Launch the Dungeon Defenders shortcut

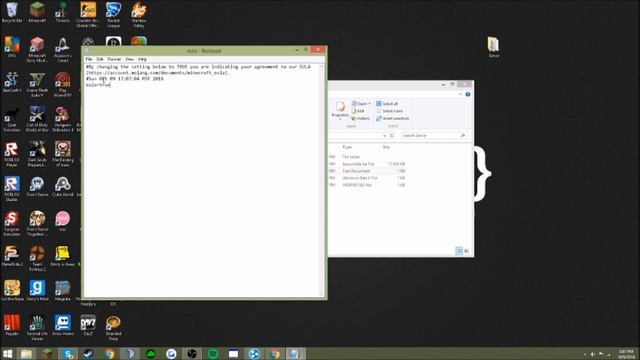tap(62, 120)
